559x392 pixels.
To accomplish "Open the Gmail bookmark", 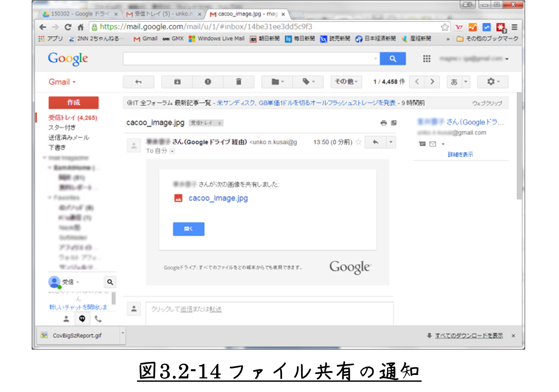I will tap(146, 39).
